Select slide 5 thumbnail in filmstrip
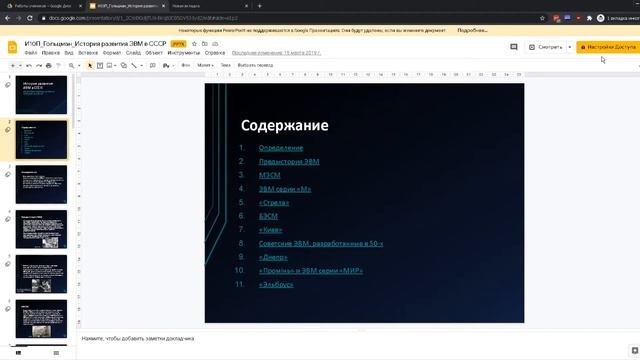The image size is (640, 360). click(41, 274)
